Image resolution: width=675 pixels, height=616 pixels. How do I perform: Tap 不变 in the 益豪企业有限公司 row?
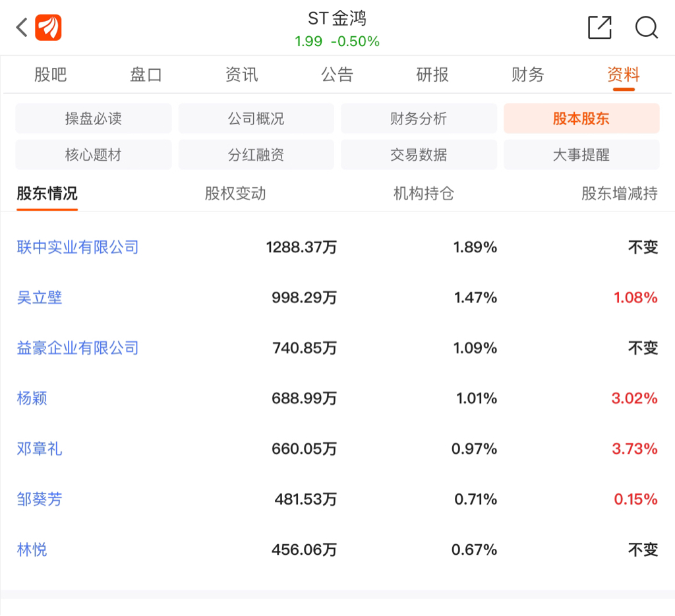tap(643, 348)
